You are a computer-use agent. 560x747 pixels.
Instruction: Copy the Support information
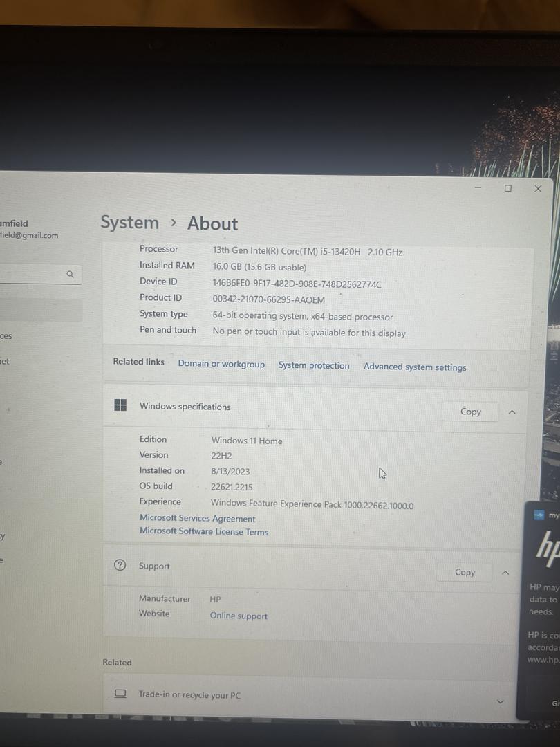[465, 573]
